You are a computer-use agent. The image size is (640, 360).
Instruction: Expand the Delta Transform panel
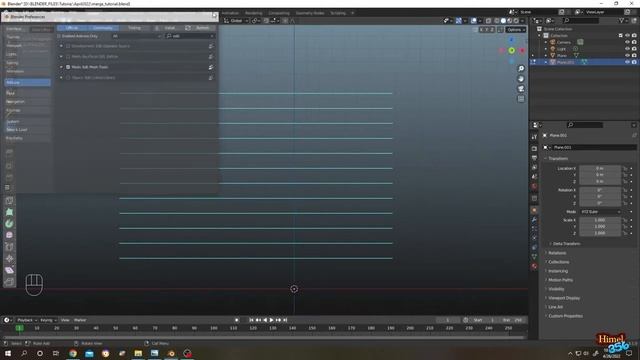[566, 244]
